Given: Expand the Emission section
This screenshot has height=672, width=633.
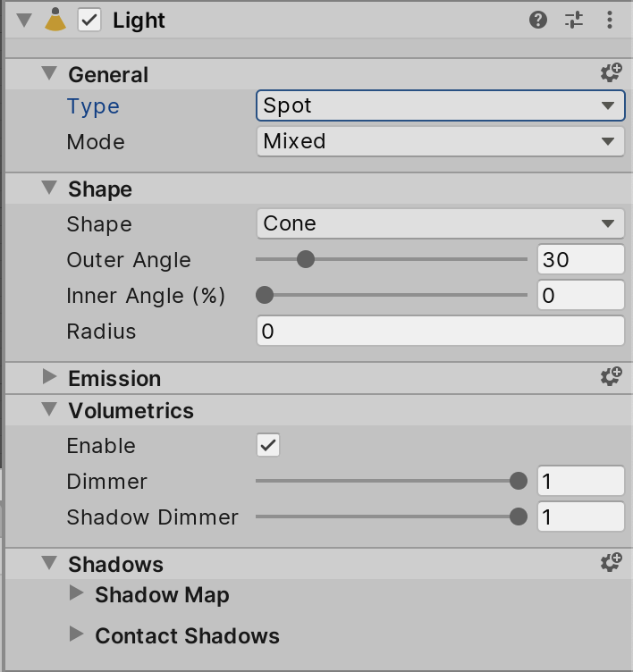Looking at the screenshot, I should [x=50, y=378].
